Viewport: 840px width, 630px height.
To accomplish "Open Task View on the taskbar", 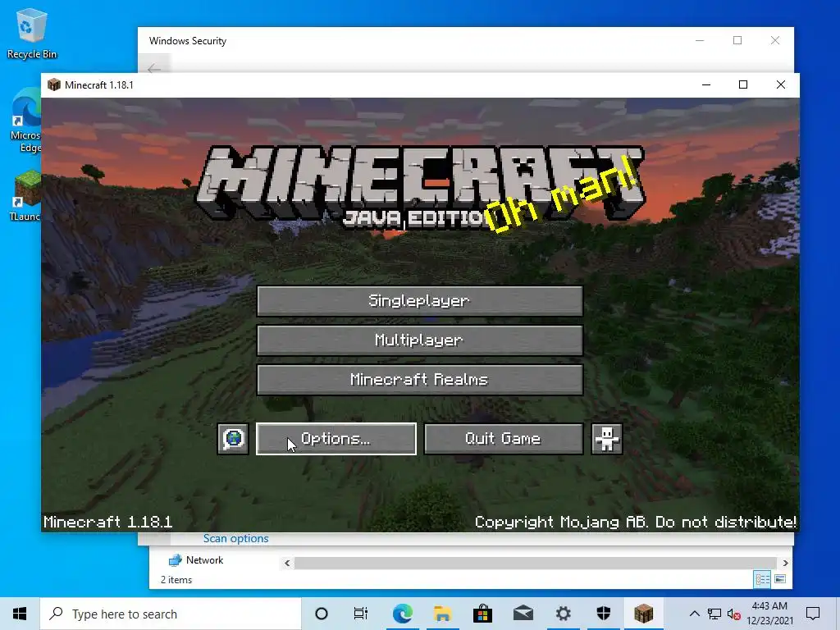I will coord(361,614).
